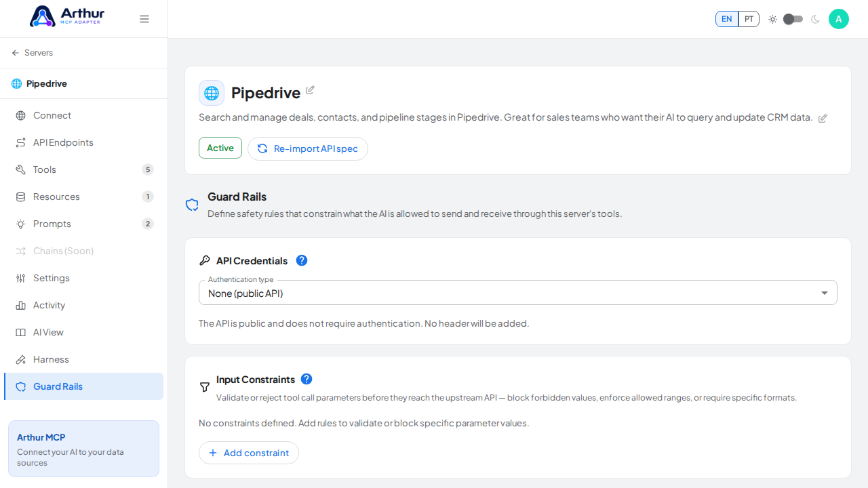Click the Tools wrench icon
Screen dimensions: 868x488
(x=21, y=170)
